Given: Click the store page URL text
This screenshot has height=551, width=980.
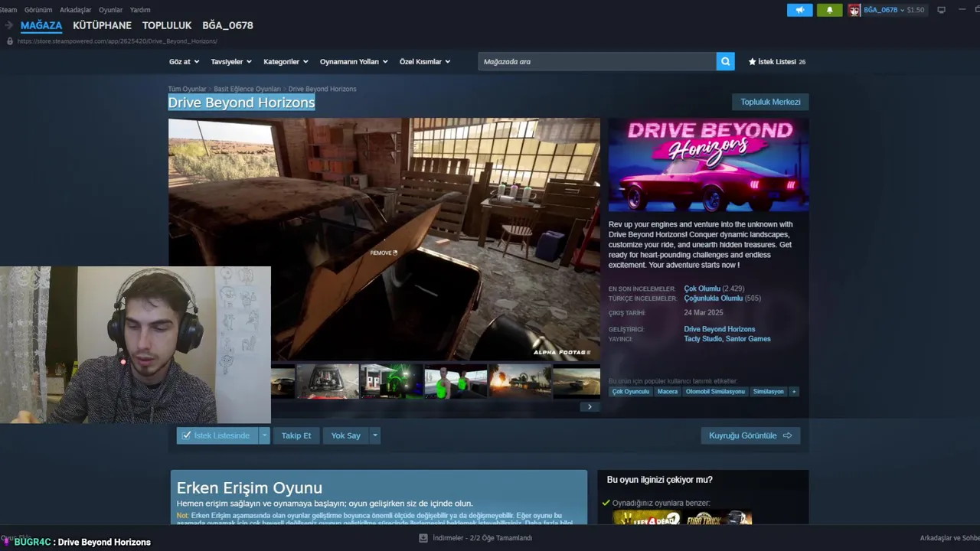Looking at the screenshot, I should [x=117, y=41].
